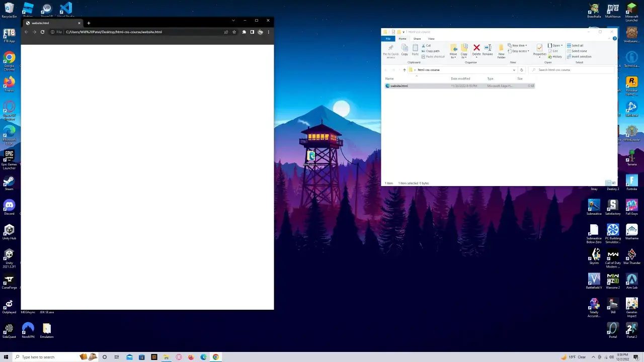Open File Explorer from taskbar
Image resolution: width=644 pixels, height=362 pixels.
click(x=166, y=357)
